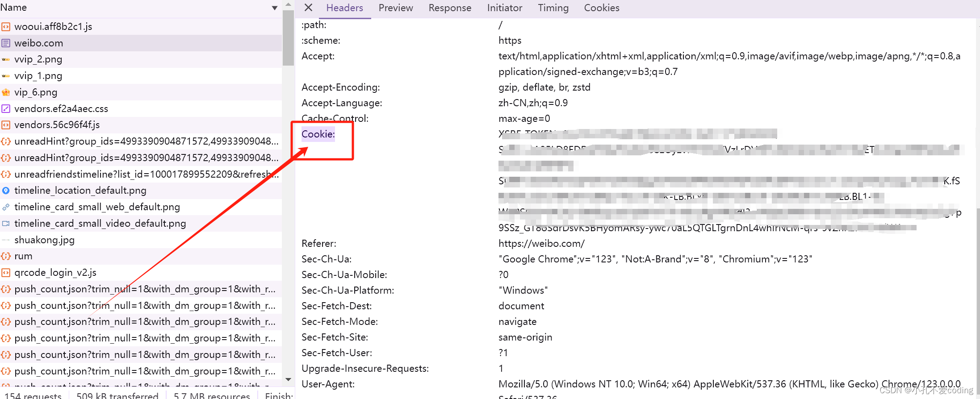Click the Sec-Fetch-Dest value document

pos(521,306)
